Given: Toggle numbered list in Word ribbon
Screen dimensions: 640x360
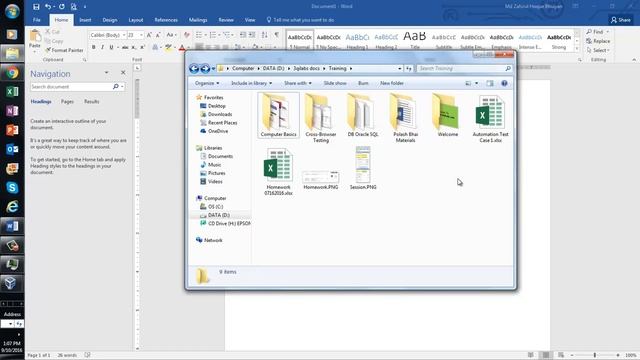Looking at the screenshot, I should (213, 35).
